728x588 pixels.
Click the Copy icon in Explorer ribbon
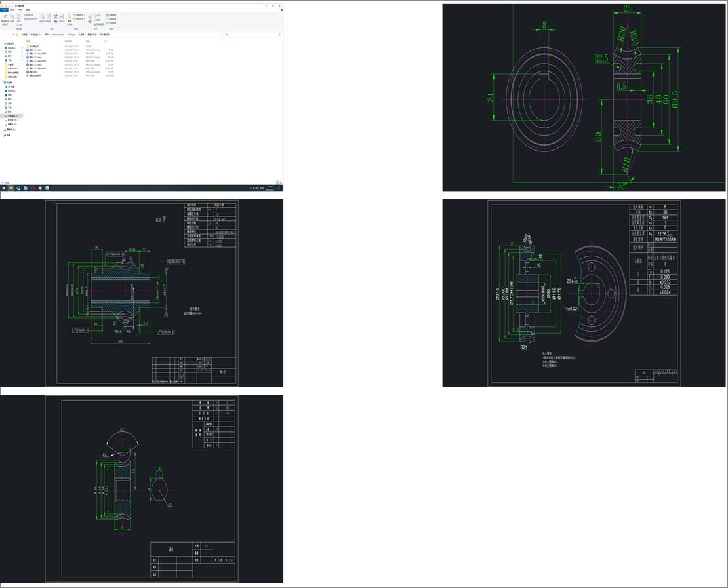[12, 17]
